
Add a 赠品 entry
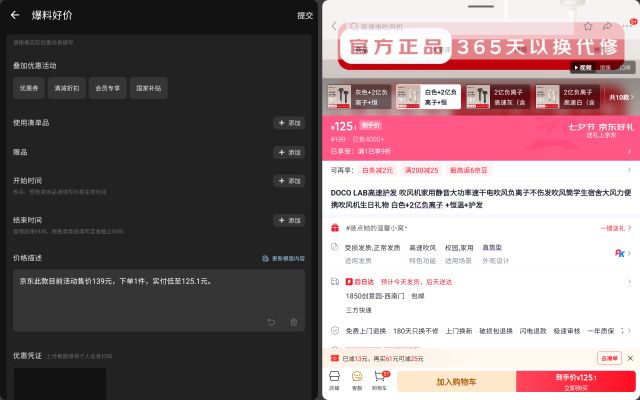(289, 152)
